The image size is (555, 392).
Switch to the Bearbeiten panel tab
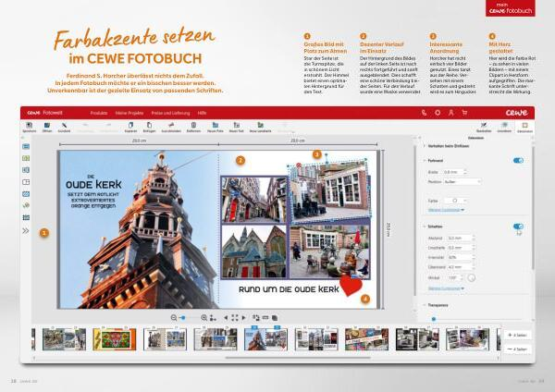pos(484,127)
